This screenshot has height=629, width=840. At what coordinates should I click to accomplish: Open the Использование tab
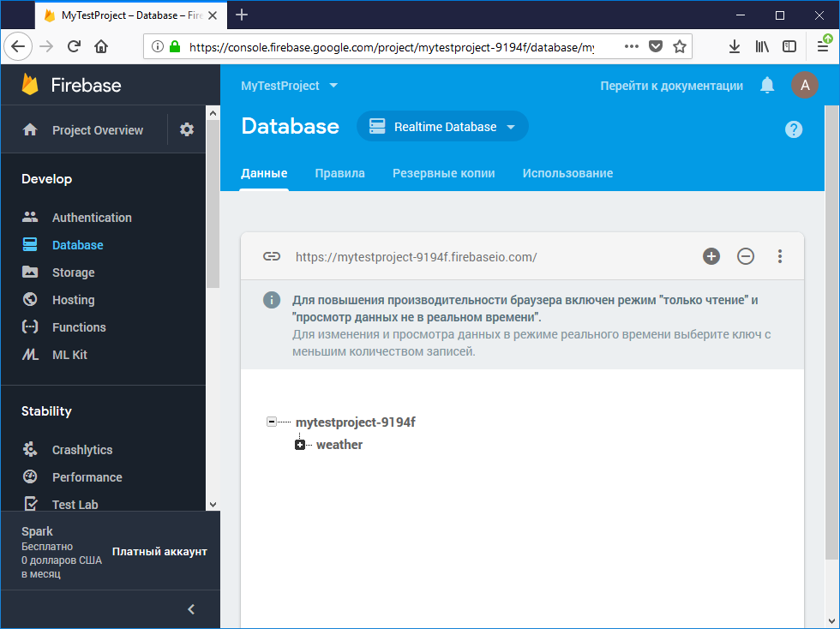pos(567,173)
